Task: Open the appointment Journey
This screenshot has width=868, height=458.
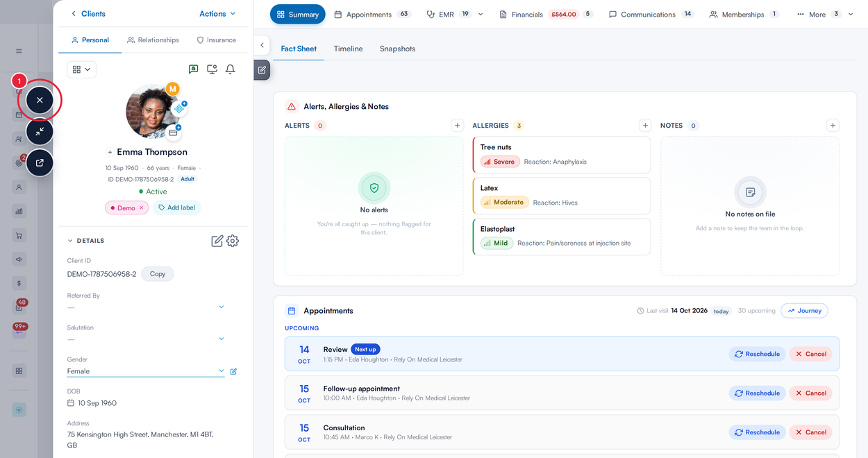Action: [804, 311]
